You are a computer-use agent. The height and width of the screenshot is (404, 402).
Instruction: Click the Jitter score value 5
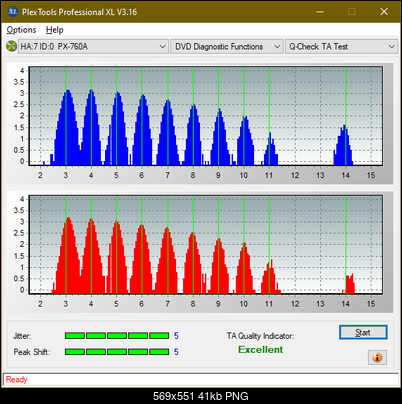176,336
